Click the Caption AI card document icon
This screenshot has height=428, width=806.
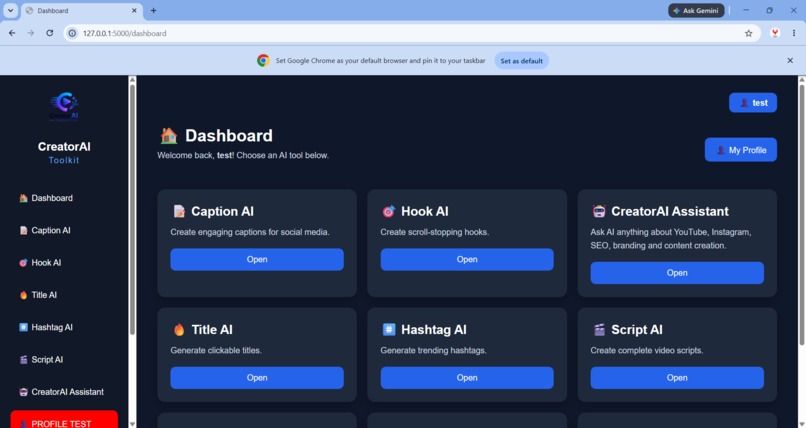click(x=179, y=211)
